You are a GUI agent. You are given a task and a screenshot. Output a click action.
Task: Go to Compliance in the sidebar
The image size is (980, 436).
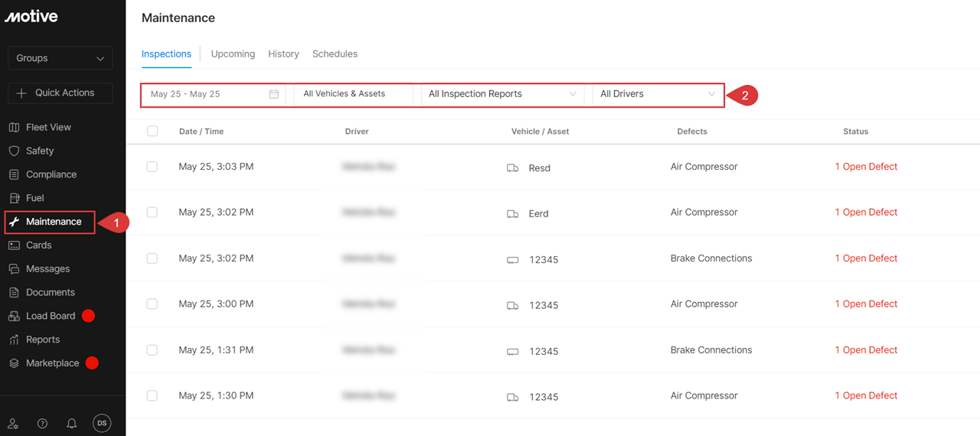click(x=51, y=174)
